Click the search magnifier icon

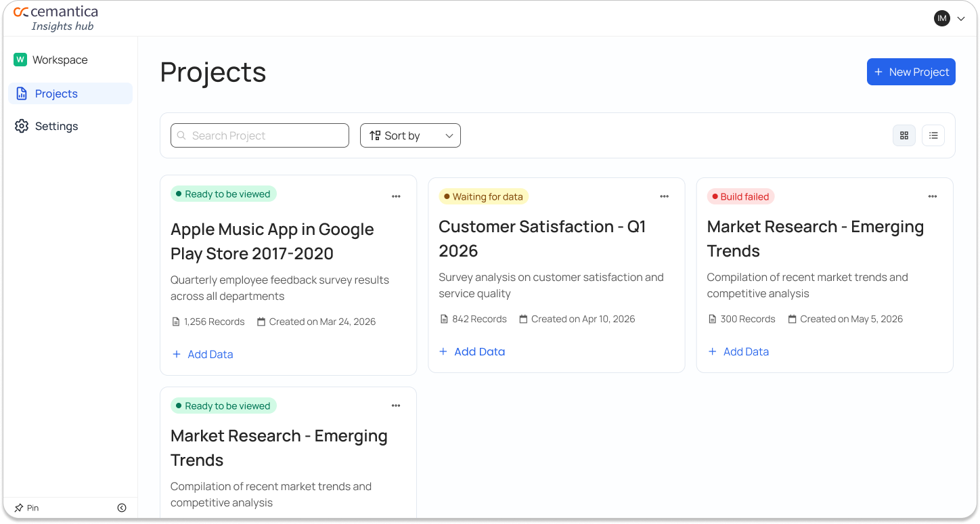(x=181, y=135)
